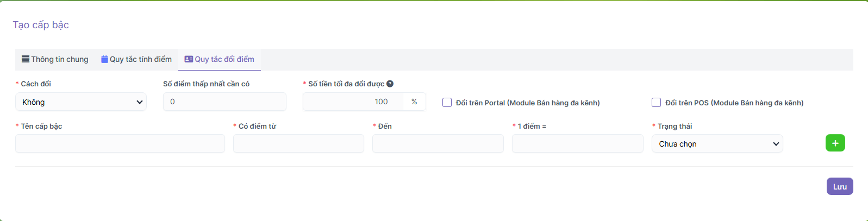Click the Tên cấp bậc input field
Image resolution: width=868 pixels, height=221 pixels.
point(120,144)
